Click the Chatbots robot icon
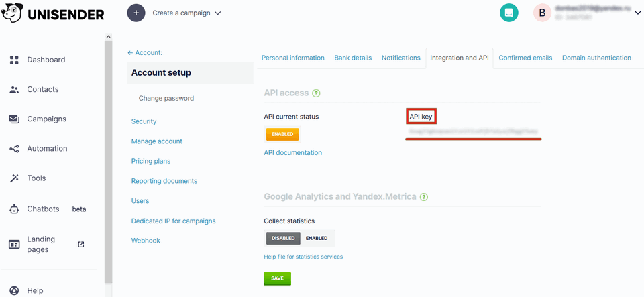The height and width of the screenshot is (297, 644). 14,209
